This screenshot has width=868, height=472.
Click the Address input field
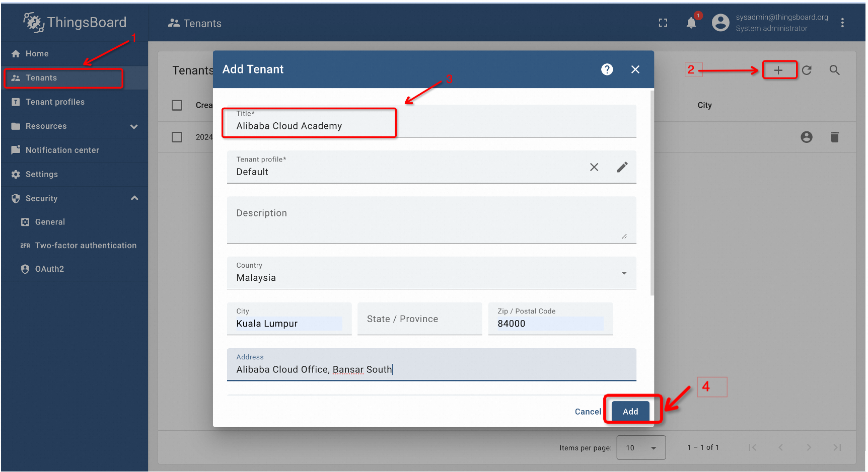coord(431,365)
